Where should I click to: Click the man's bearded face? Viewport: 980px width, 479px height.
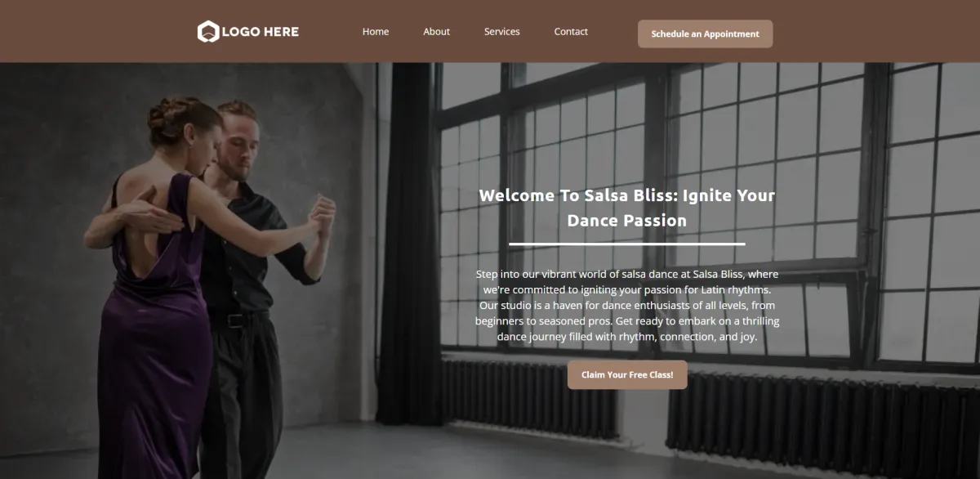pyautogui.click(x=238, y=147)
